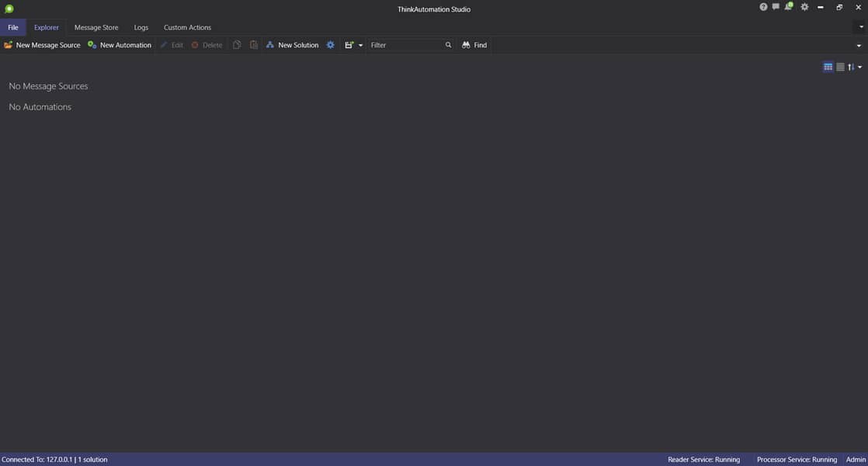
Task: Expand the ribbon tab bar overflow arrow
Action: [x=861, y=26]
